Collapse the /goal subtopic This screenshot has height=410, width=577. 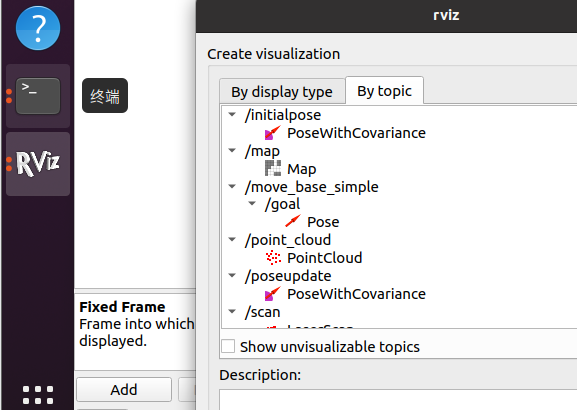tap(252, 203)
